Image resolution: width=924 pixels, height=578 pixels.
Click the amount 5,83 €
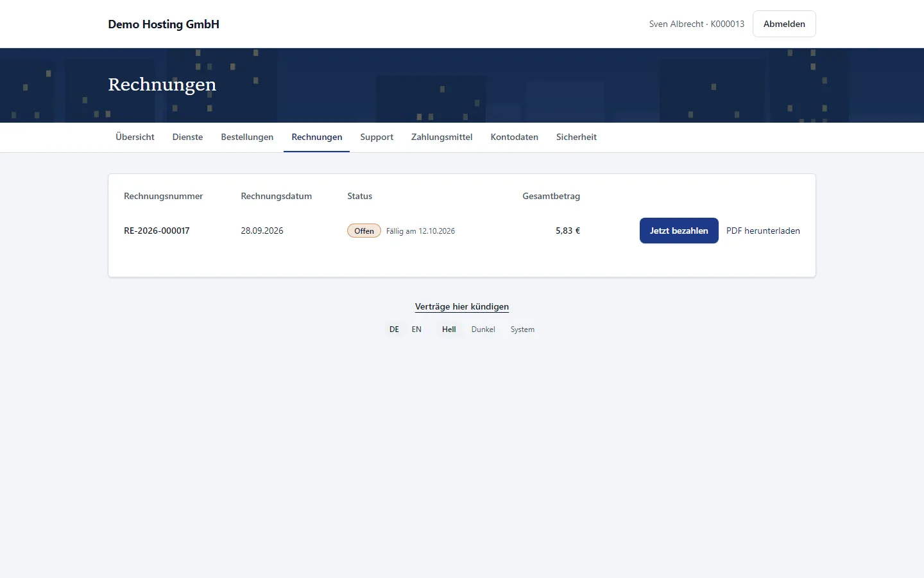click(568, 231)
